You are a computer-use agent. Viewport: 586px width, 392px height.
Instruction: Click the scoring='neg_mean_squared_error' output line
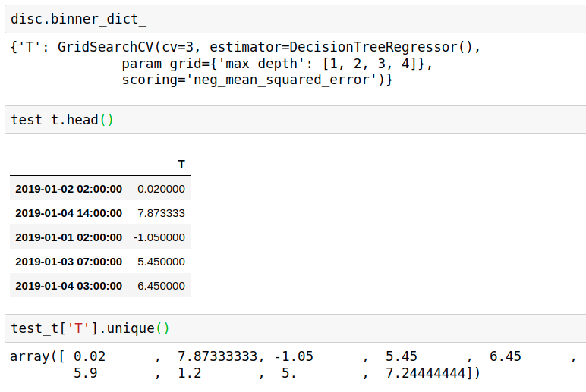click(x=257, y=80)
